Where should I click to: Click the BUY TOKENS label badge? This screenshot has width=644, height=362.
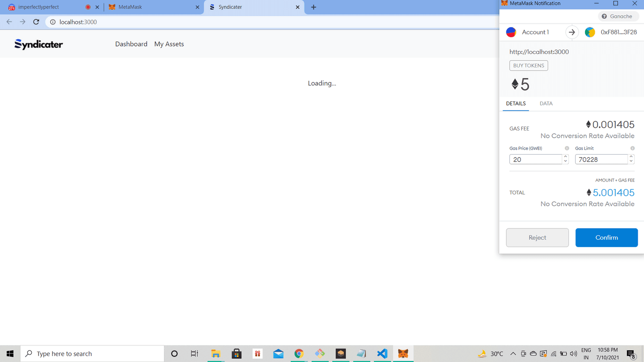pyautogui.click(x=529, y=65)
